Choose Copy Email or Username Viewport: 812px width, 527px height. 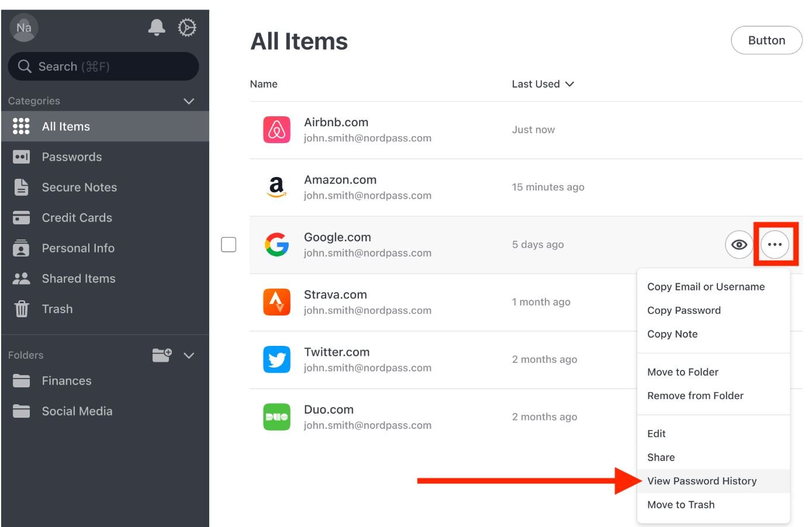706,287
